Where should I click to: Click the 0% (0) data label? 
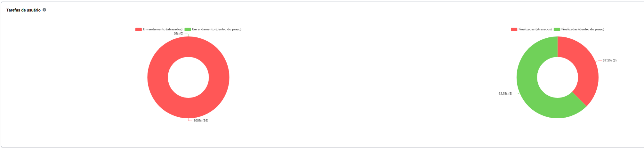tap(179, 34)
